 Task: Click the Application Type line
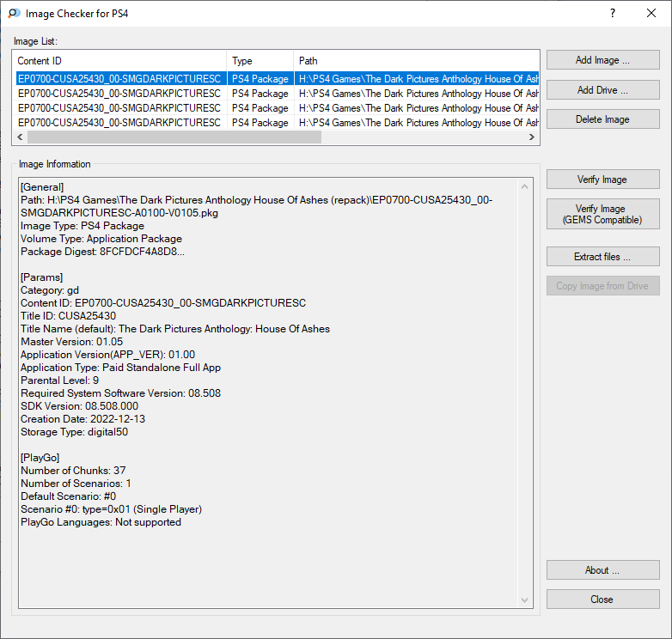click(121, 368)
